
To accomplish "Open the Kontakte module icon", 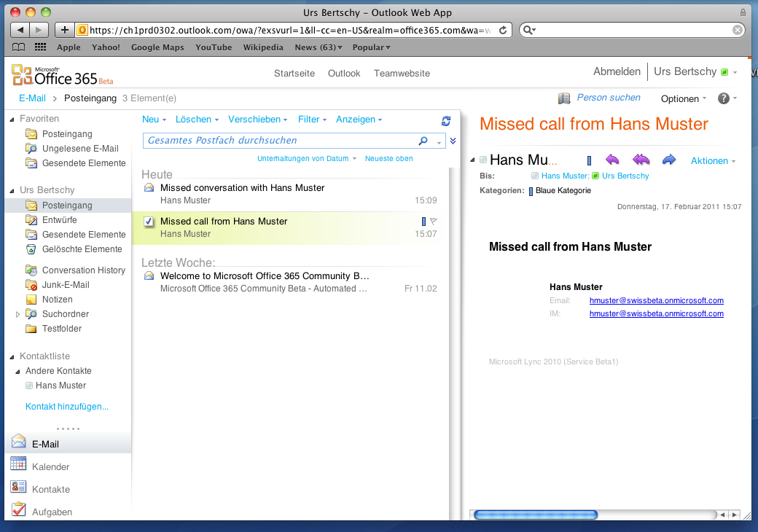I will (18, 487).
